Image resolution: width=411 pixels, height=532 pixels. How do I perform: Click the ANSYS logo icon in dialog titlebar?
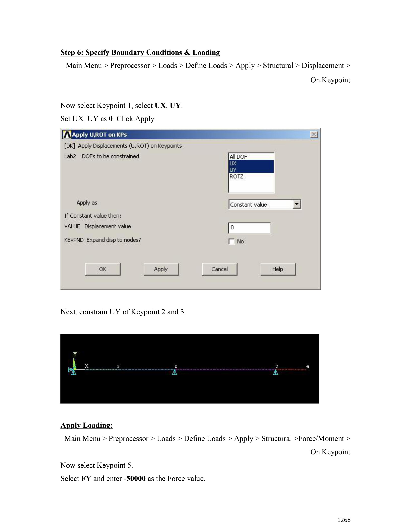pos(67,135)
